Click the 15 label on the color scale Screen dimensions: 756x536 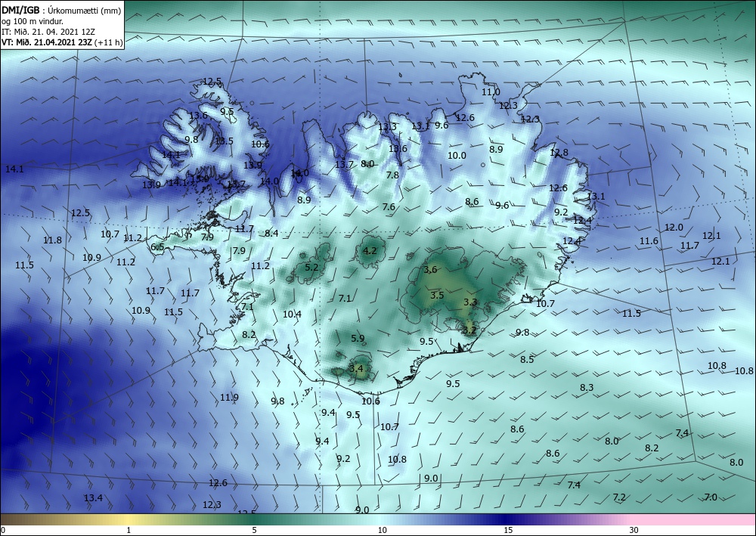click(x=508, y=530)
